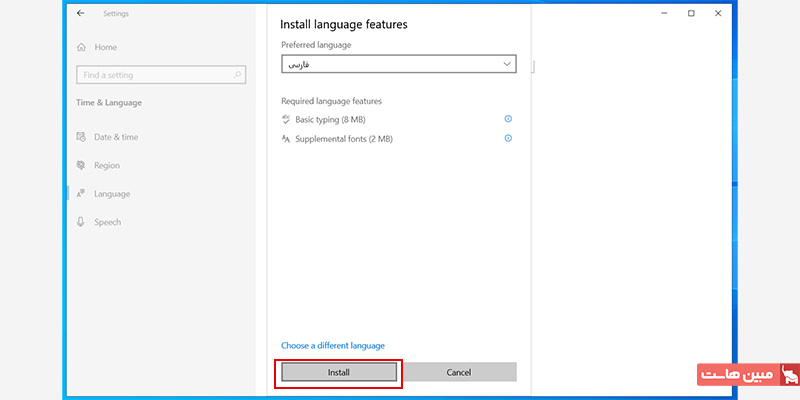This screenshot has width=800, height=400.
Task: Show info for Supplemental fonts feature
Action: [x=508, y=138]
